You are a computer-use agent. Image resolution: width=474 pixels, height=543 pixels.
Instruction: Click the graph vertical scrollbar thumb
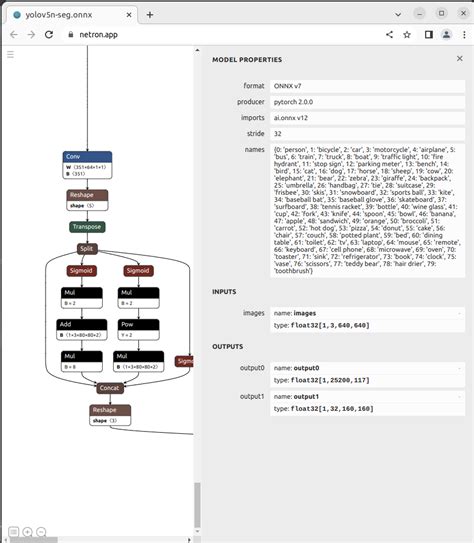(197, 505)
